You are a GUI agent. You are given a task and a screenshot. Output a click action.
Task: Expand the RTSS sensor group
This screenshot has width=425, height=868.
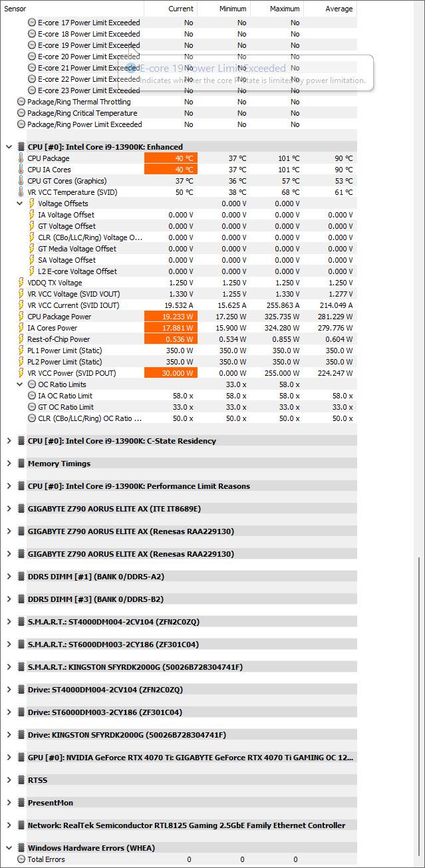coord(9,780)
